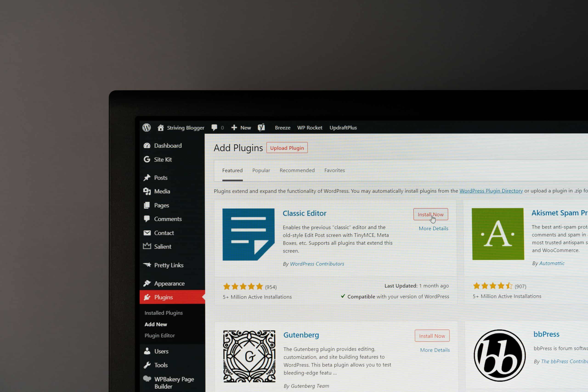Click the Media library icon
Image resolution: width=588 pixels, height=392 pixels.
[x=147, y=191]
